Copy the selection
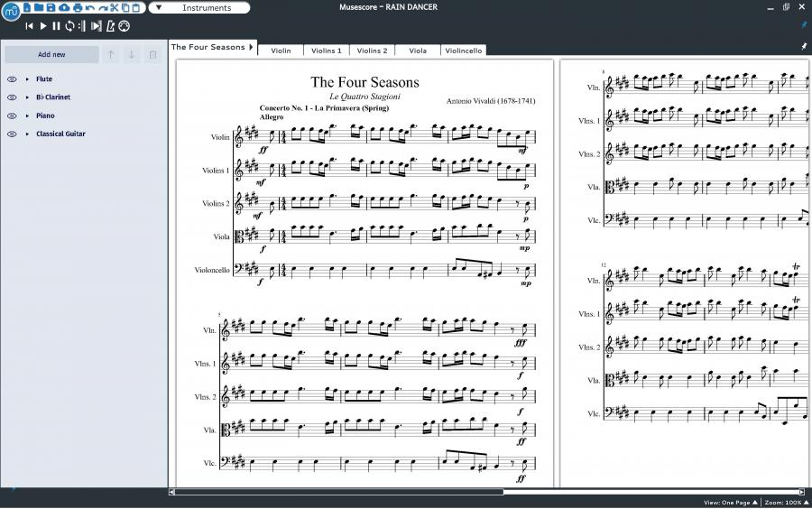This screenshot has width=812, height=509. click(125, 8)
